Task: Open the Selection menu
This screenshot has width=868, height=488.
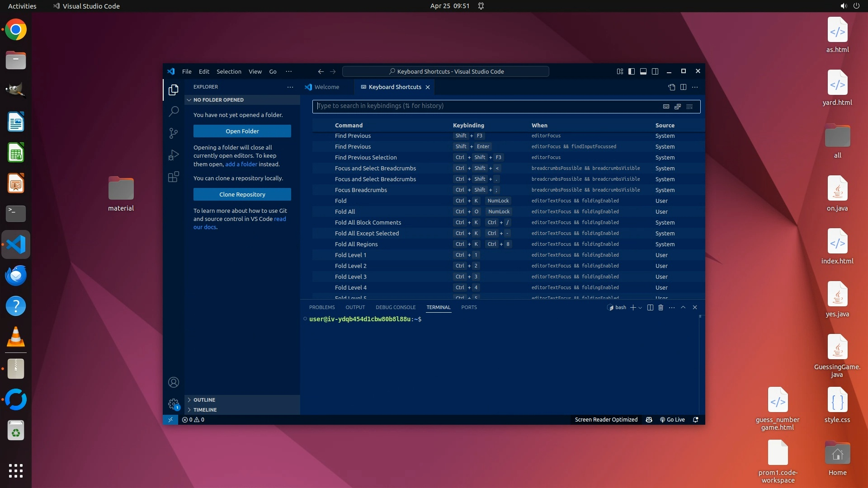Action: point(229,71)
